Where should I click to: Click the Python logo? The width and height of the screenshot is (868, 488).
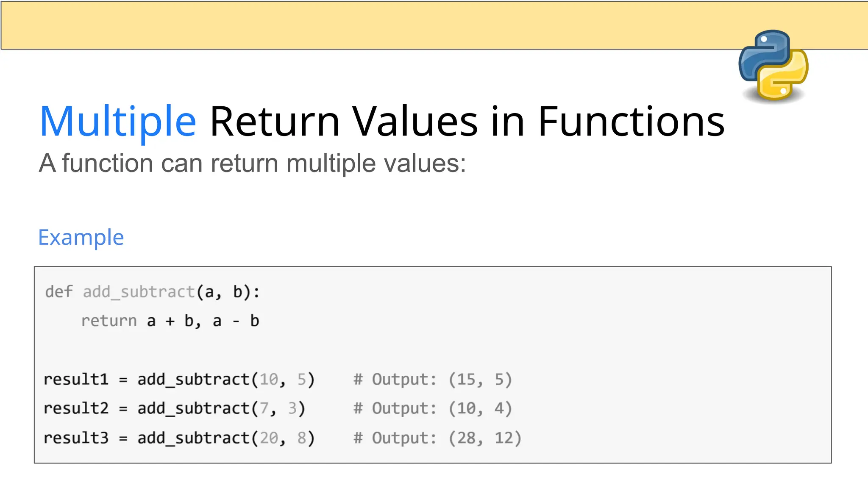773,66
